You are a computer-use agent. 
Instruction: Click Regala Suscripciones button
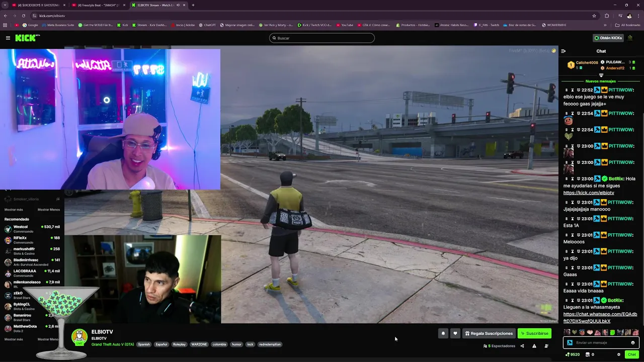[x=489, y=333]
